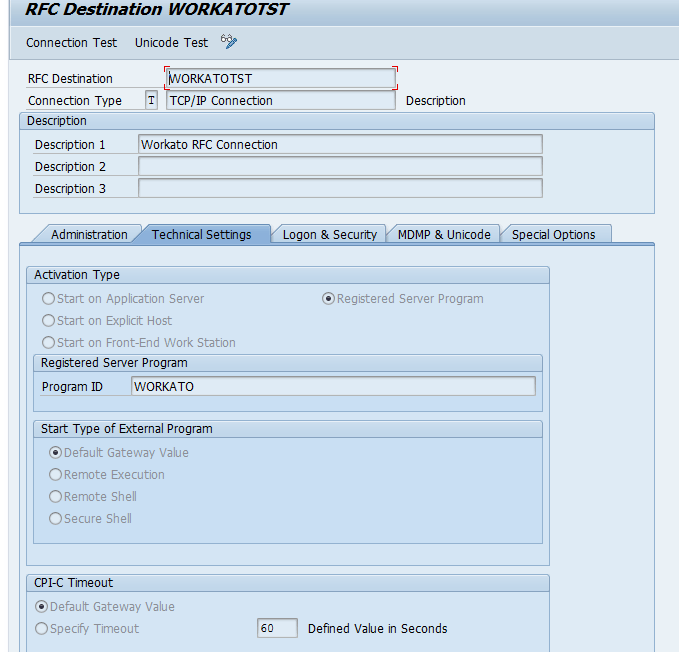This screenshot has height=652, width=679.
Task: Open the Logon & Security tab
Action: tap(329, 235)
